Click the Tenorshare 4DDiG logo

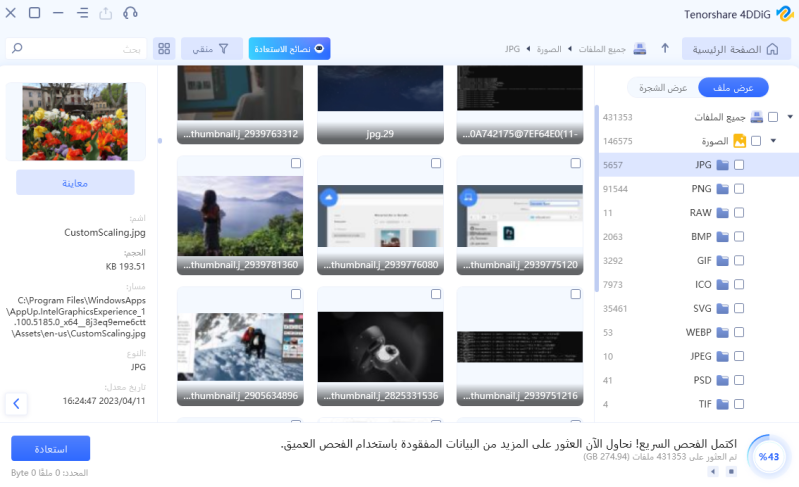click(784, 14)
